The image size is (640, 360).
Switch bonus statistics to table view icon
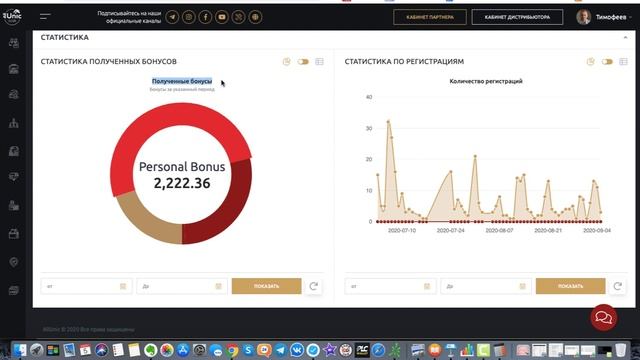[319, 62]
